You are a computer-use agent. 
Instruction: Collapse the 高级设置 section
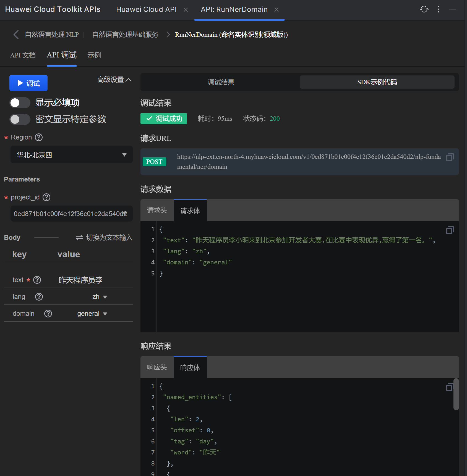(x=114, y=80)
